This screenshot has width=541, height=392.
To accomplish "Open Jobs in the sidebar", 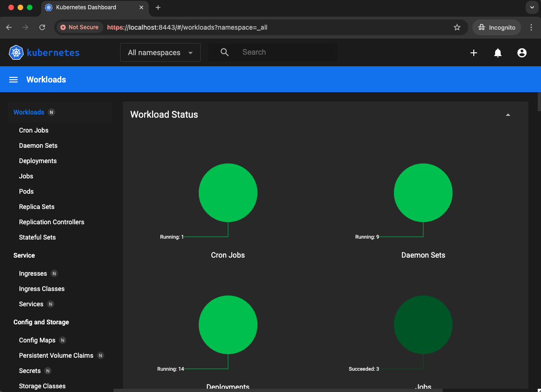I will click(26, 176).
